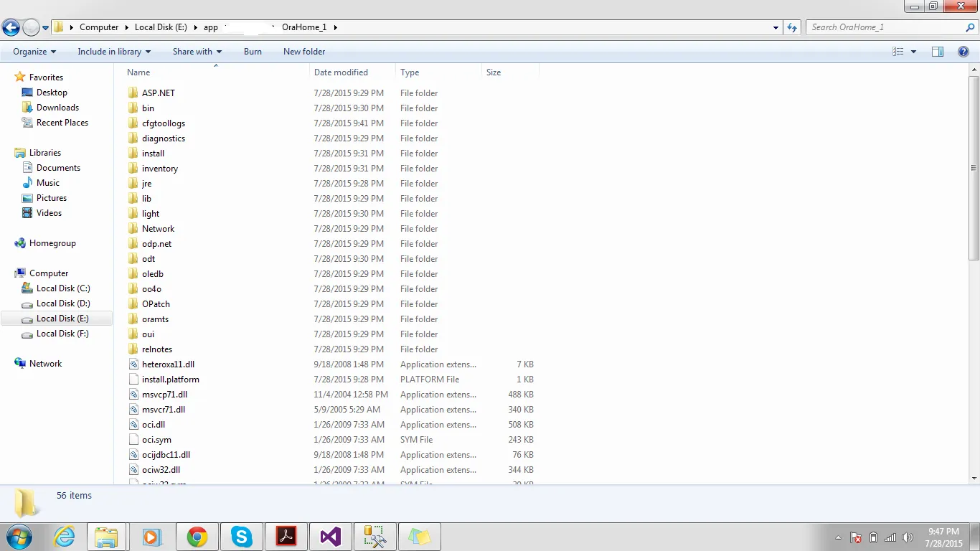Open Visual Studio from the taskbar
980x551 pixels.
pos(331,537)
